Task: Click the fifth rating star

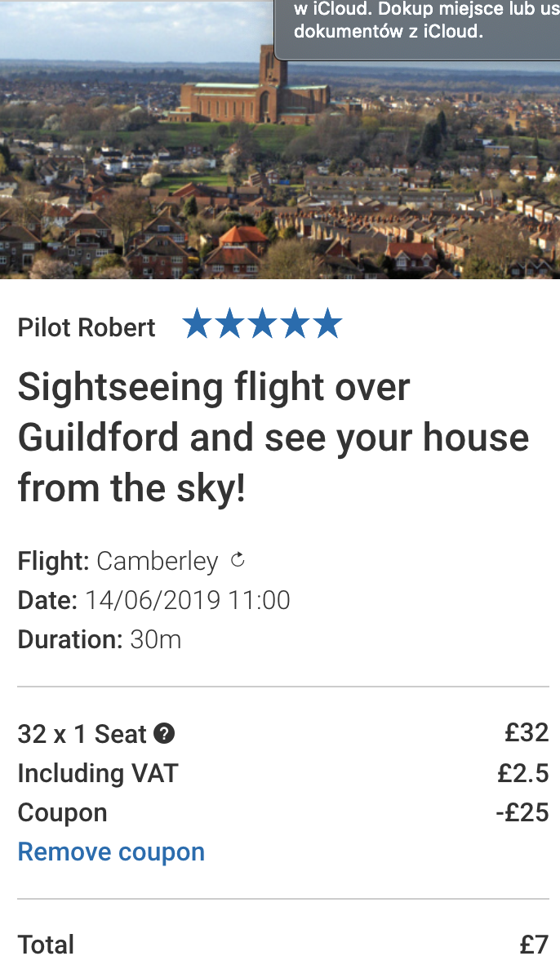Action: [327, 324]
